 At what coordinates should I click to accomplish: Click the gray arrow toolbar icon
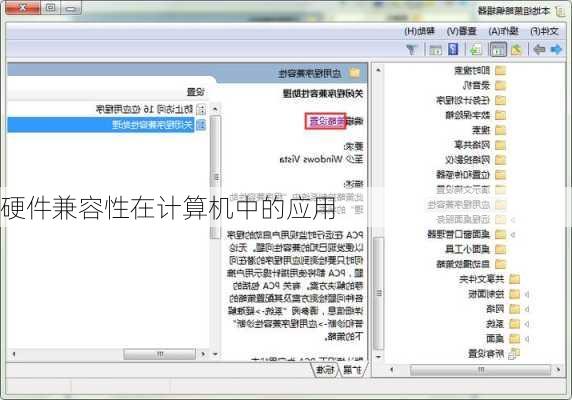point(539,49)
